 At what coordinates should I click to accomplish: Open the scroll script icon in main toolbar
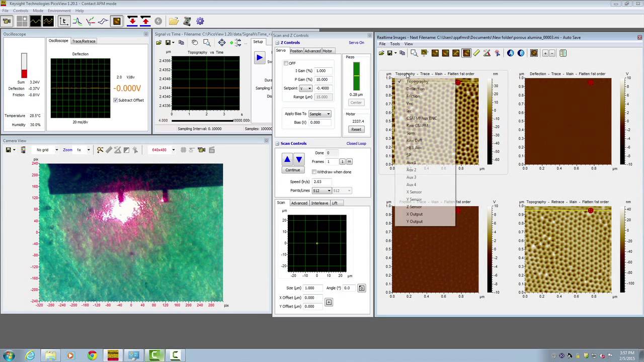pos(187,21)
